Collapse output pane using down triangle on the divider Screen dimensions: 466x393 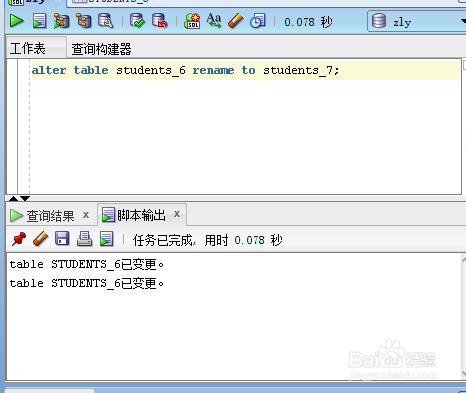pyautogui.click(x=25, y=198)
